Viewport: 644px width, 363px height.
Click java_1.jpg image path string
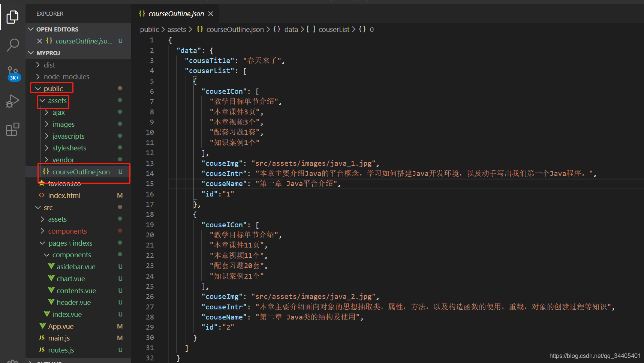313,163
